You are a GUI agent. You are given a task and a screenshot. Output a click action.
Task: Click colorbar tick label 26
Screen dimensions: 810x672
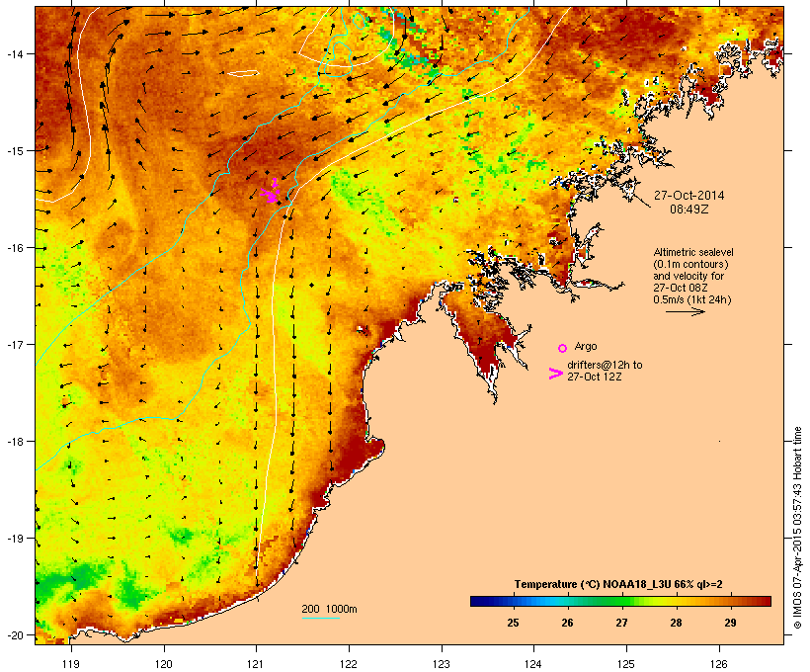(x=567, y=623)
